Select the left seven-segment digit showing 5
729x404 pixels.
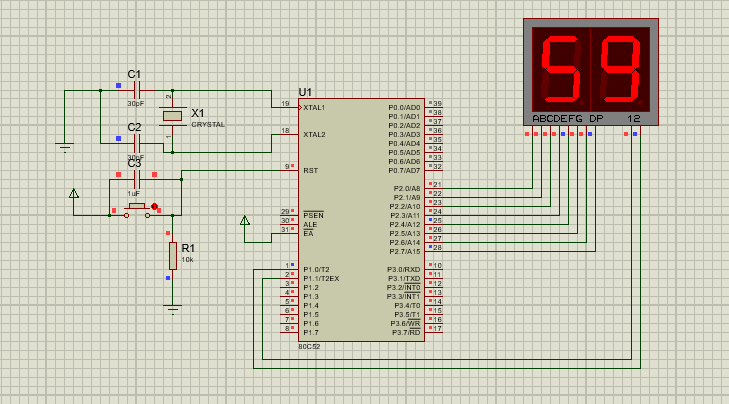coord(561,69)
